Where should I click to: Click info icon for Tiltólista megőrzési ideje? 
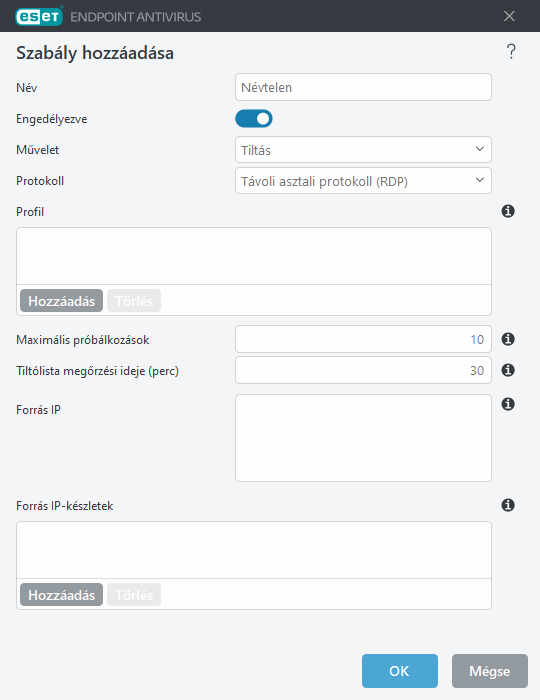(508, 370)
